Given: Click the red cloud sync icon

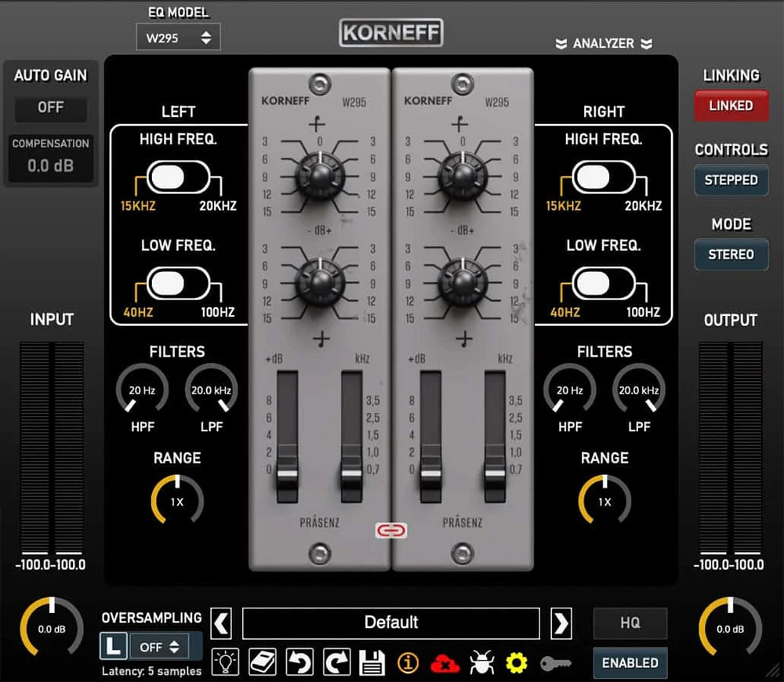Looking at the screenshot, I should tap(445, 662).
